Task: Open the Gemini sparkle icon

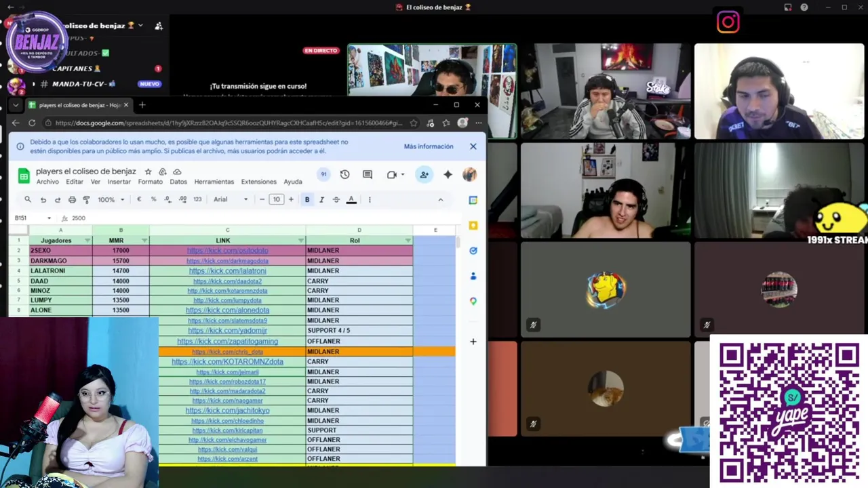Action: (x=448, y=174)
